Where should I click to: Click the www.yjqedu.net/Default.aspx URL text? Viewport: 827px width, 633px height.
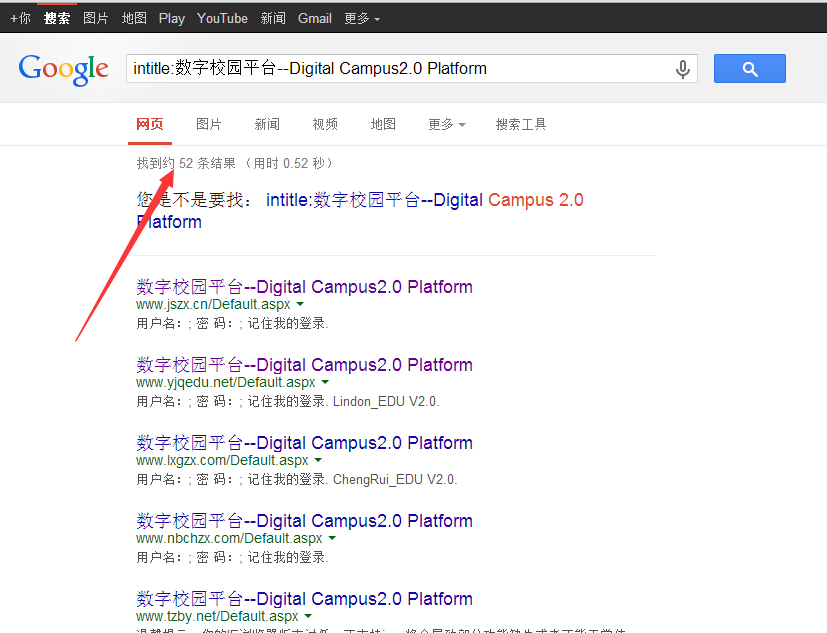[226, 382]
